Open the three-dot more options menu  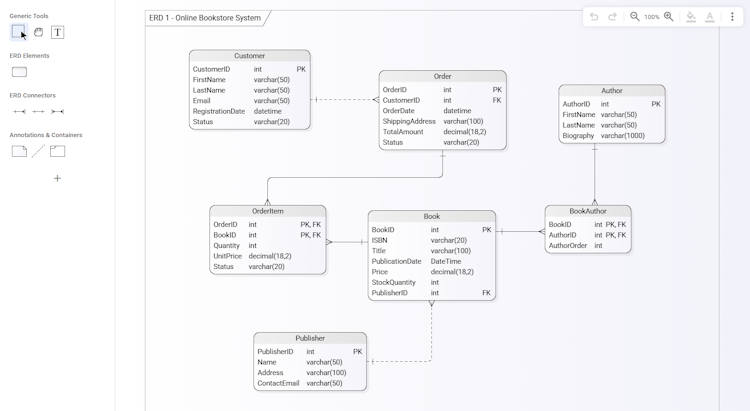pos(732,17)
